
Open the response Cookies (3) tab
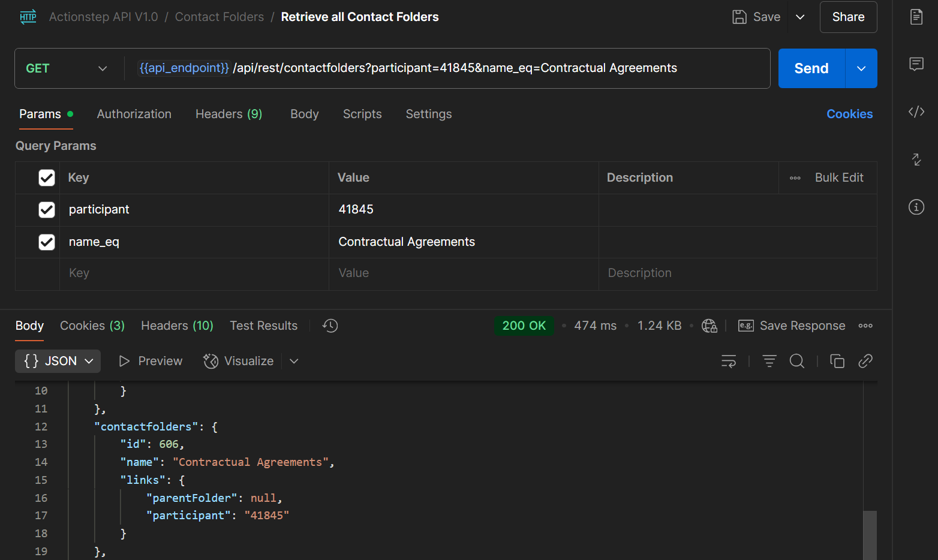tap(92, 326)
